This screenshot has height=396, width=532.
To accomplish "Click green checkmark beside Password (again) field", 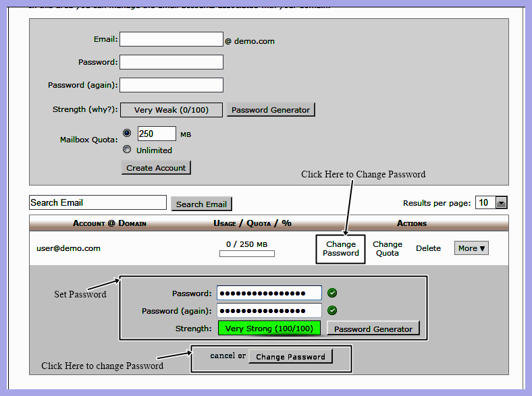I will click(332, 310).
